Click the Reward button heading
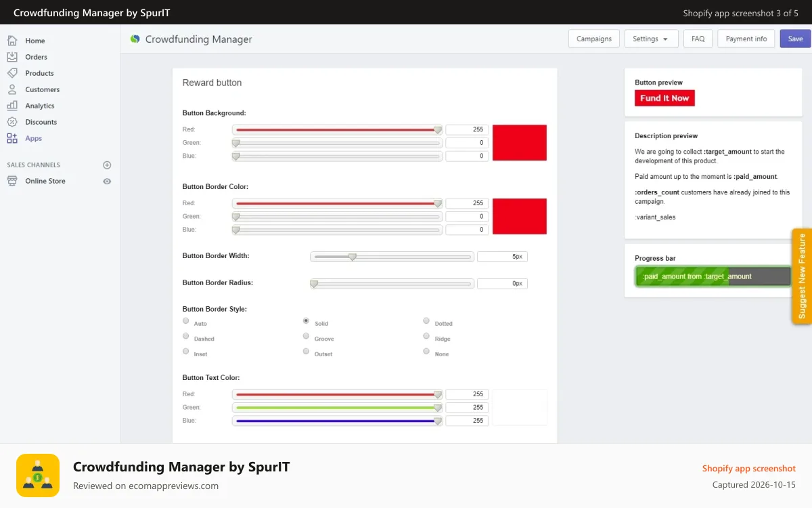This screenshot has height=508, width=812. [212, 83]
